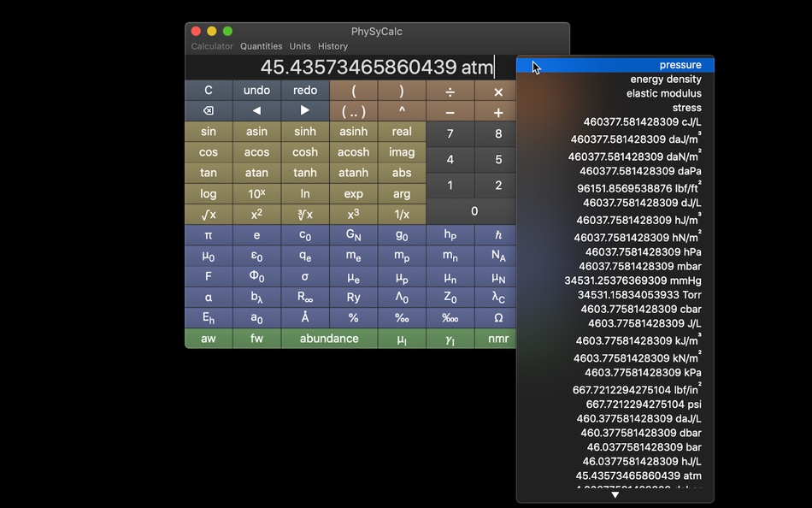Insert the Bohr radius a0
Viewport: 812px width, 508px height.
coord(256,318)
